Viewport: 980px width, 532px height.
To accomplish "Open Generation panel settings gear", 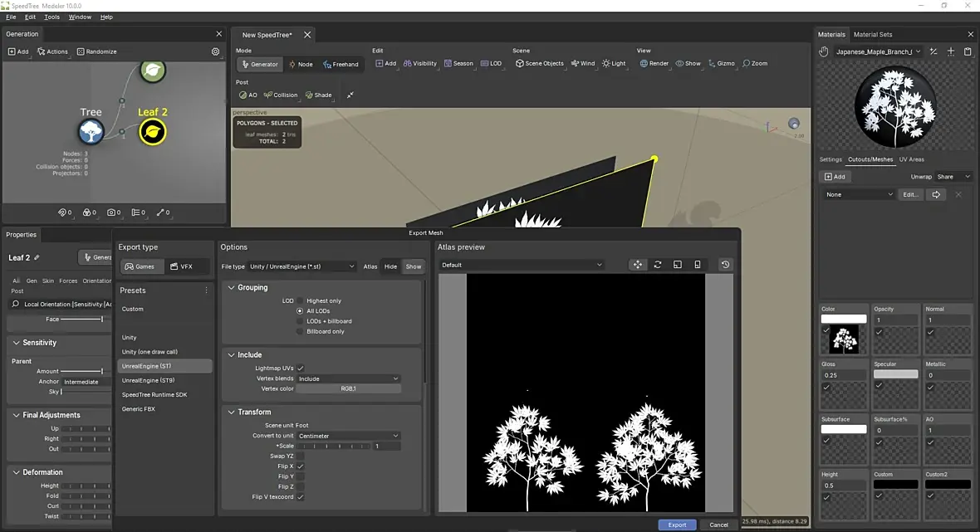I will click(x=216, y=51).
